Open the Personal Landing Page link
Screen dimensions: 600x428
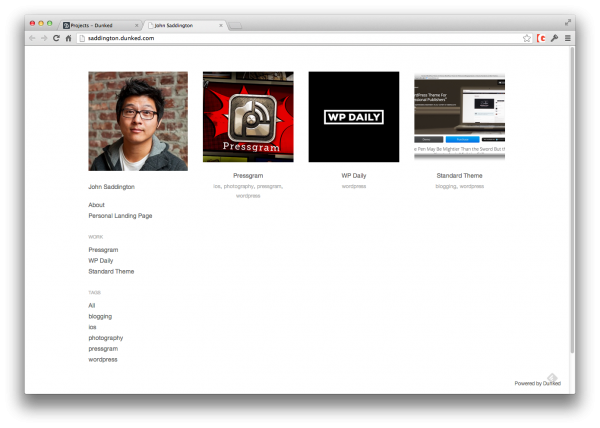120,216
